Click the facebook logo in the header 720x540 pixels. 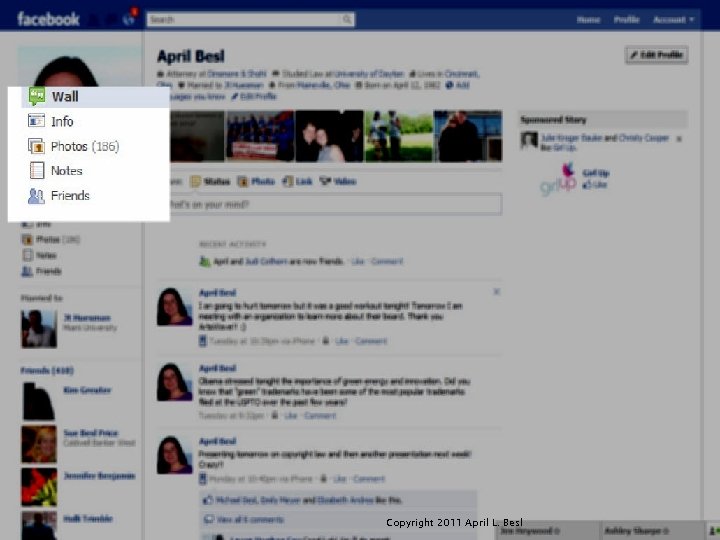coord(48,19)
